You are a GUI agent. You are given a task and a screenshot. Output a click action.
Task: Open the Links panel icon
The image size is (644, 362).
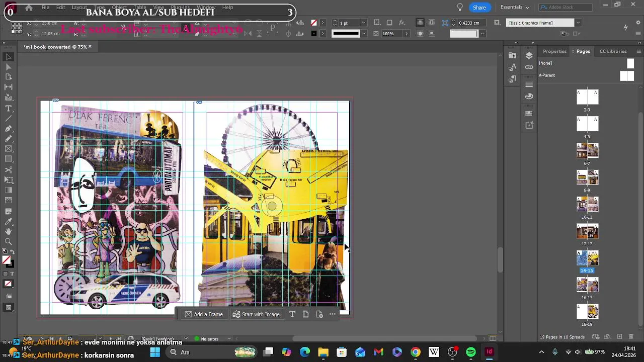(x=529, y=67)
